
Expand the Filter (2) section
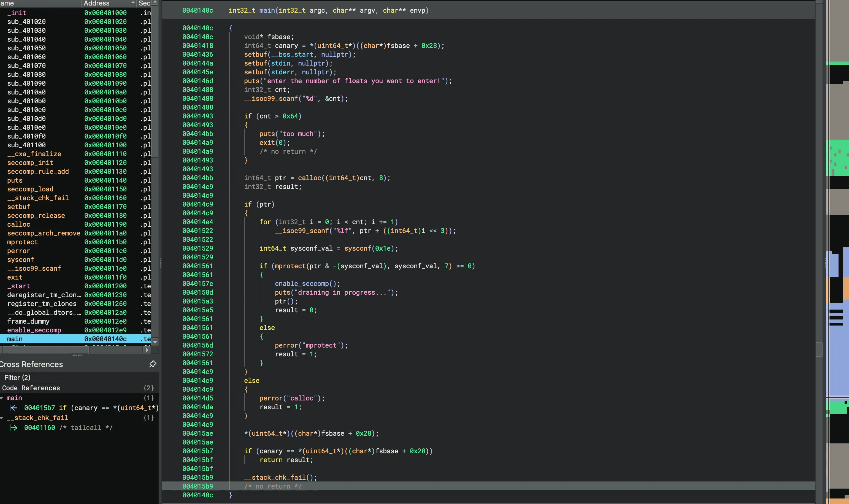17,378
